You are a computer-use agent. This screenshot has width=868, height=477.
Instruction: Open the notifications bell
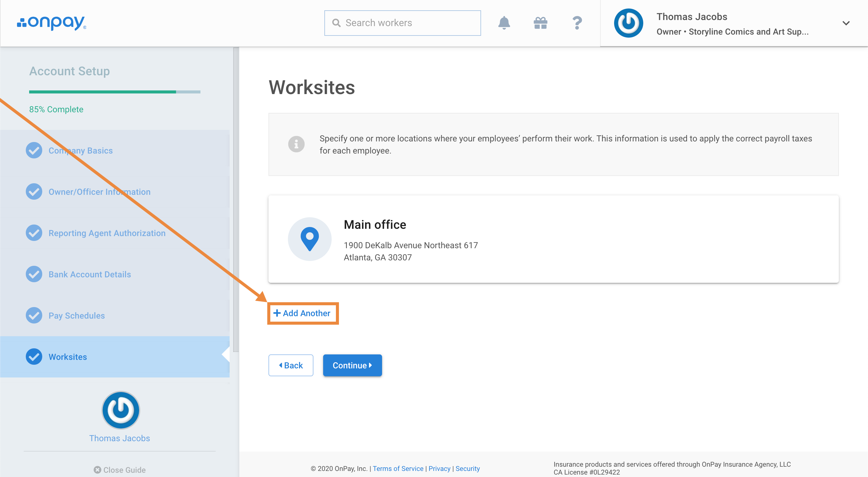pyautogui.click(x=504, y=23)
